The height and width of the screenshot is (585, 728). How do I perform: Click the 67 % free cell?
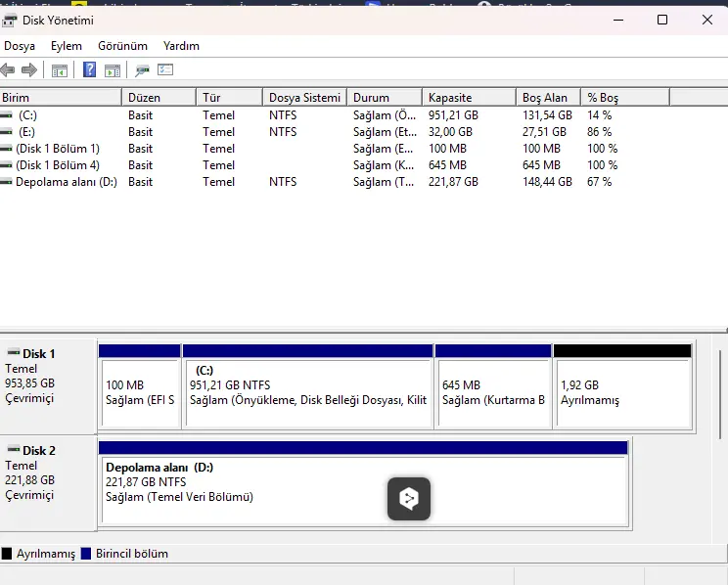(600, 182)
